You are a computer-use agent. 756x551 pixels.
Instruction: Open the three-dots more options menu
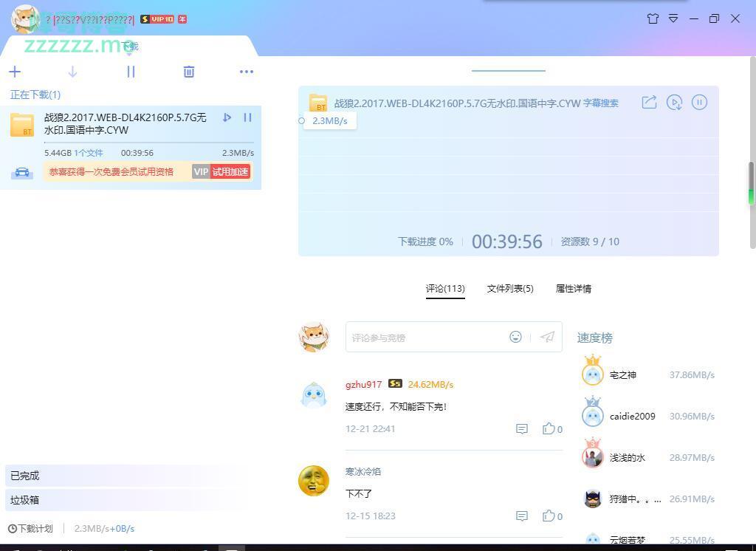click(246, 72)
